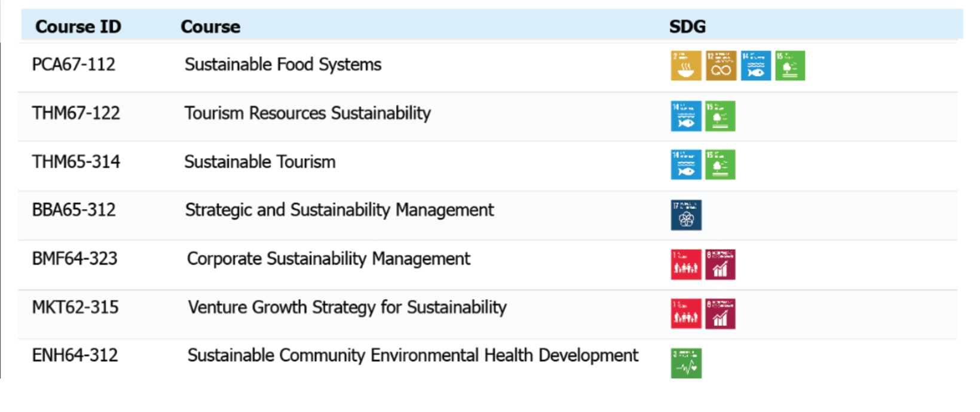The image size is (980, 412).
Task: Select course ID THM67-122
Action: click(x=76, y=113)
